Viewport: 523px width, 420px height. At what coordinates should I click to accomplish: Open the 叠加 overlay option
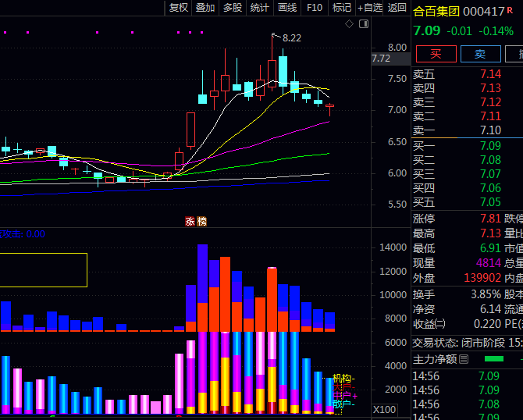[x=205, y=8]
